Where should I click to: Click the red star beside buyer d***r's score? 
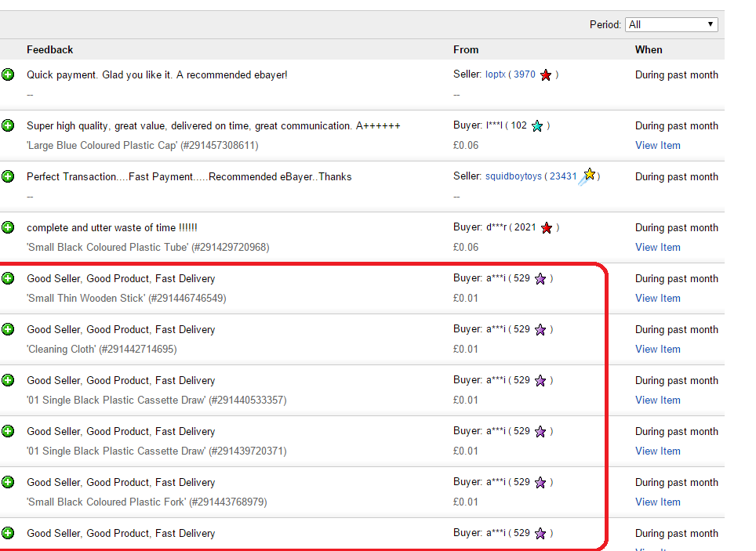[x=547, y=228]
